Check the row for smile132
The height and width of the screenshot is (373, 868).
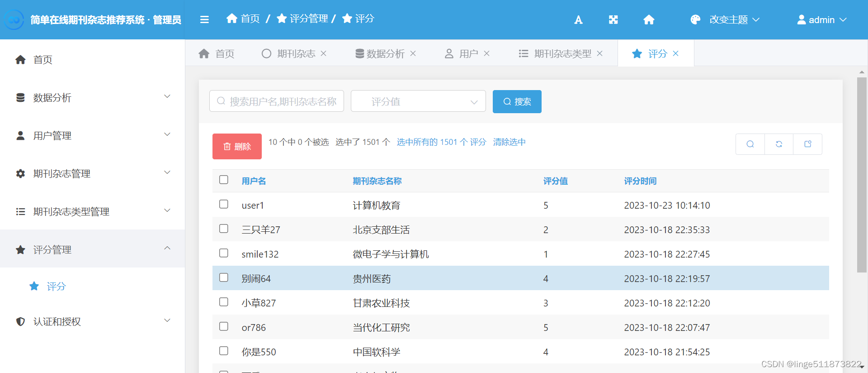point(224,253)
